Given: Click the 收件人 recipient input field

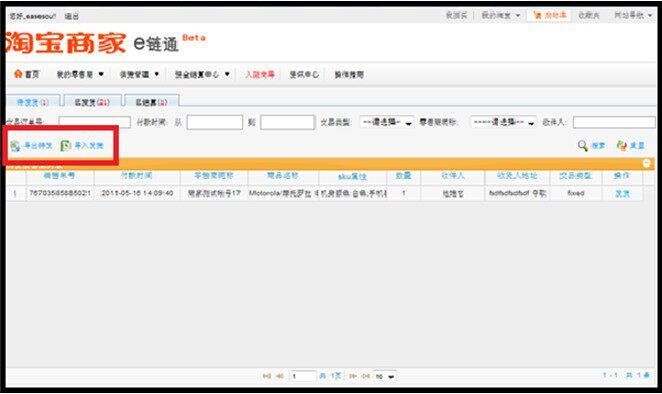Looking at the screenshot, I should (x=614, y=122).
